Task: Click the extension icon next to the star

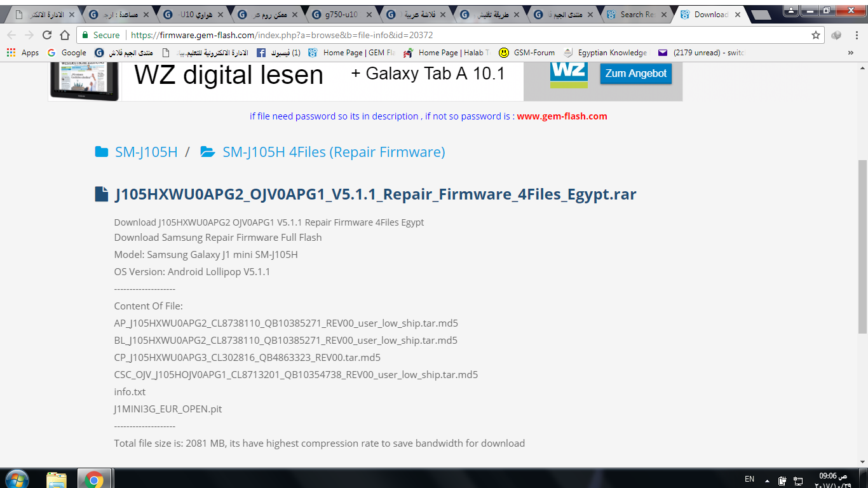Action: [836, 36]
